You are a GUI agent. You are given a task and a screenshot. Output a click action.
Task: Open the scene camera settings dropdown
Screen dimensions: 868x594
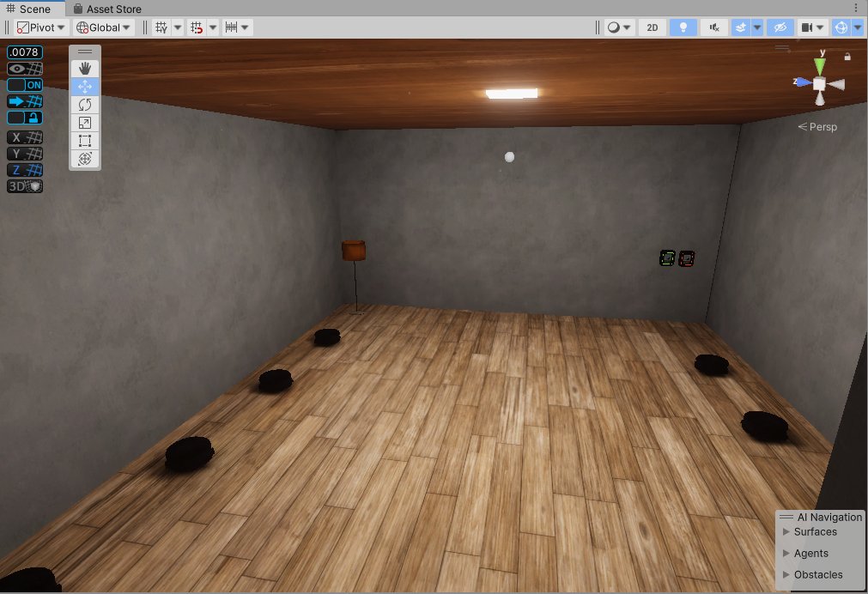coord(813,27)
